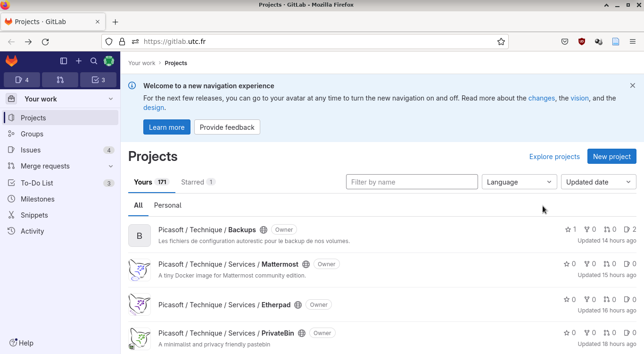Image resolution: width=644 pixels, height=354 pixels.
Task: Open the Language filter dropdown
Action: tap(519, 182)
